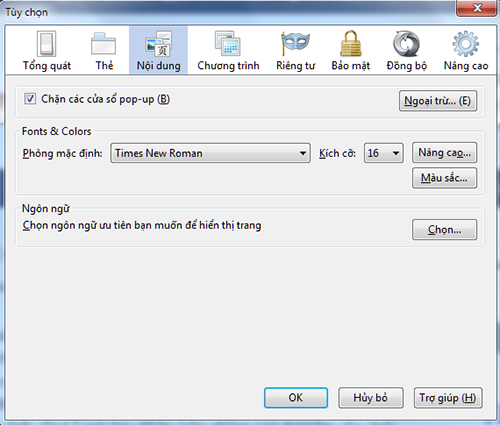This screenshot has width=500, height=425.
Task: Expand the Kích cỡ font size dropdown
Action: [384, 153]
